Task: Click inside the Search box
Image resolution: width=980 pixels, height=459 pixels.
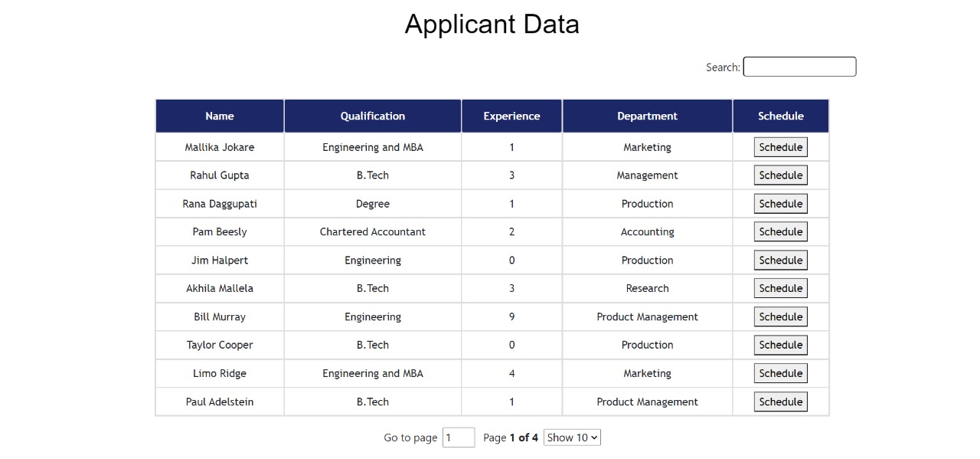Action: pyautogui.click(x=799, y=67)
